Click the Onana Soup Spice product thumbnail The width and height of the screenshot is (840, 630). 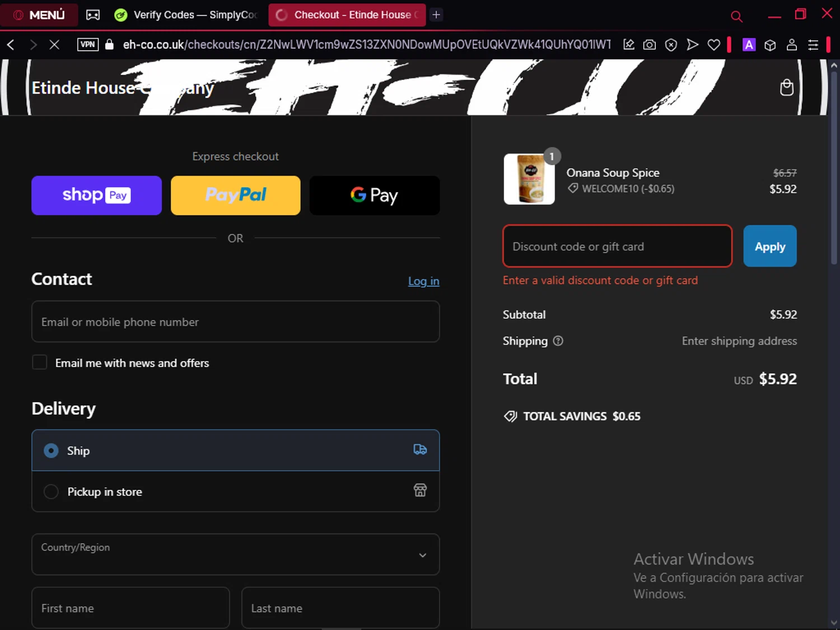tap(529, 179)
